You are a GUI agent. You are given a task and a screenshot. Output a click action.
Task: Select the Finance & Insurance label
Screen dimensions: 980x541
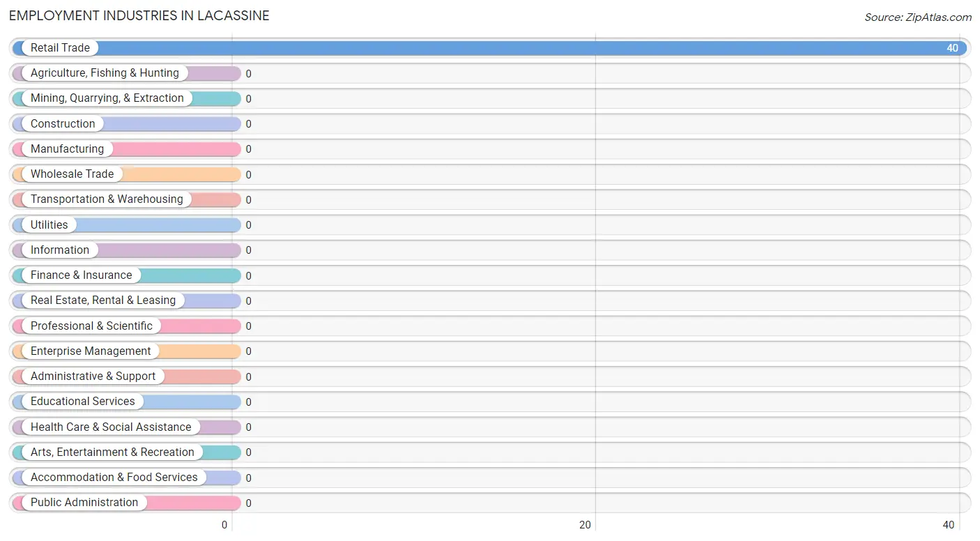(81, 275)
